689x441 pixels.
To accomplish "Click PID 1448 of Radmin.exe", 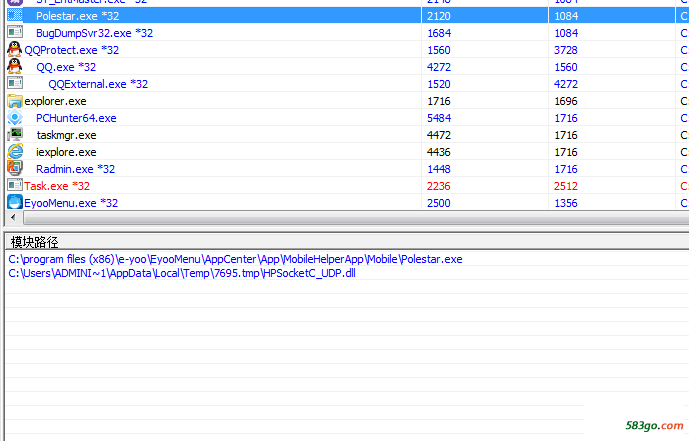I will pos(439,169).
